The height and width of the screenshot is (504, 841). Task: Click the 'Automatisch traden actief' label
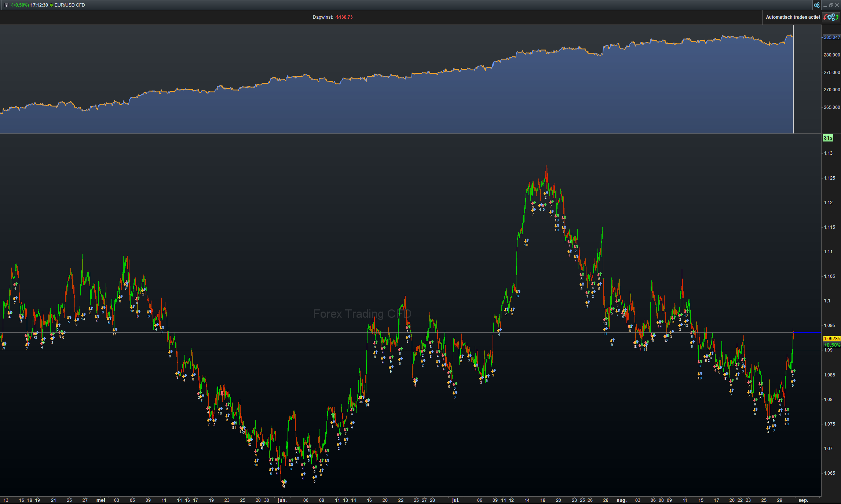tap(793, 17)
